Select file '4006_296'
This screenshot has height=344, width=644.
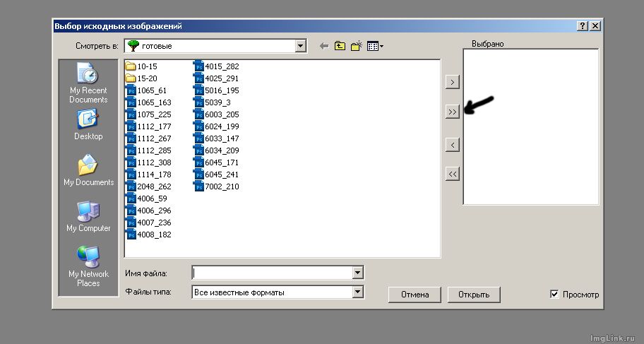[149, 210]
